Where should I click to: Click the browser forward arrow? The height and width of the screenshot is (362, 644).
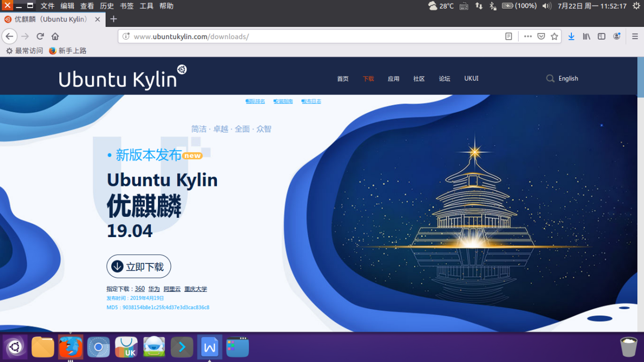pos(25,37)
